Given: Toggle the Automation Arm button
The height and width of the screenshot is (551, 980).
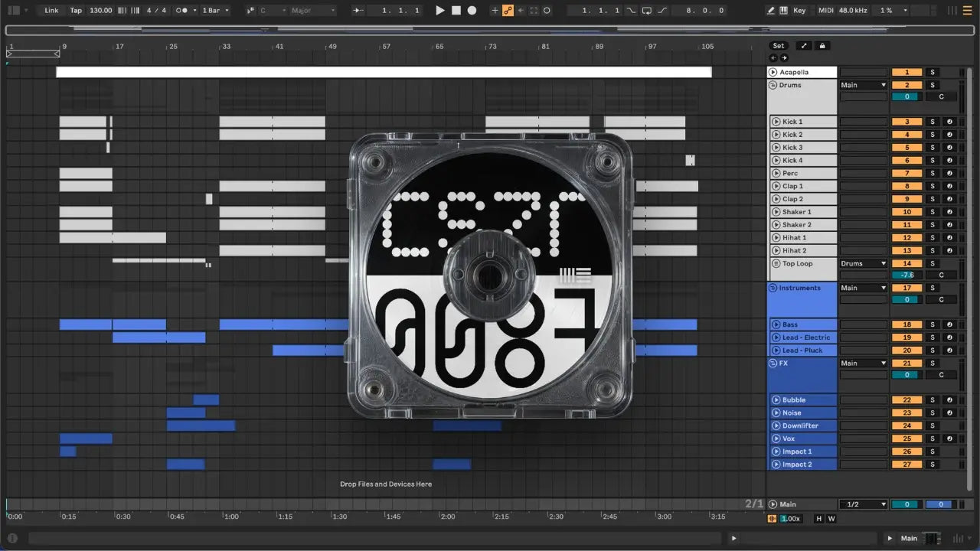Looking at the screenshot, I should pos(508,11).
